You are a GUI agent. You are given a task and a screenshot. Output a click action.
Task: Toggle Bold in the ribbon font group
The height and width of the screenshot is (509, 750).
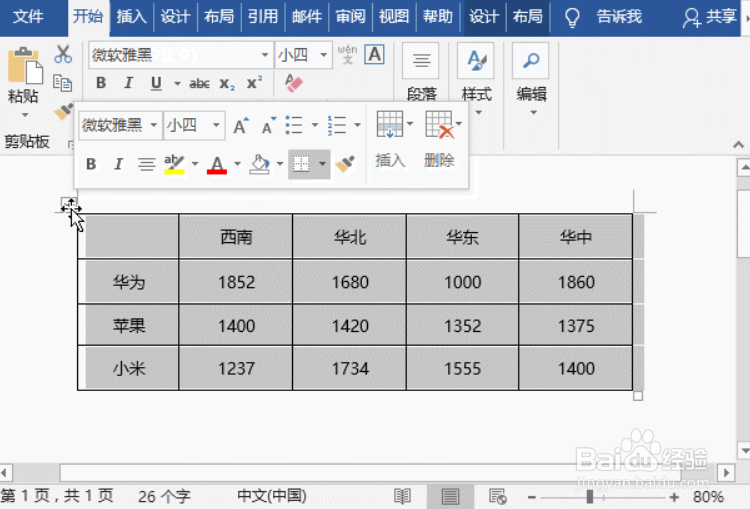coord(101,83)
